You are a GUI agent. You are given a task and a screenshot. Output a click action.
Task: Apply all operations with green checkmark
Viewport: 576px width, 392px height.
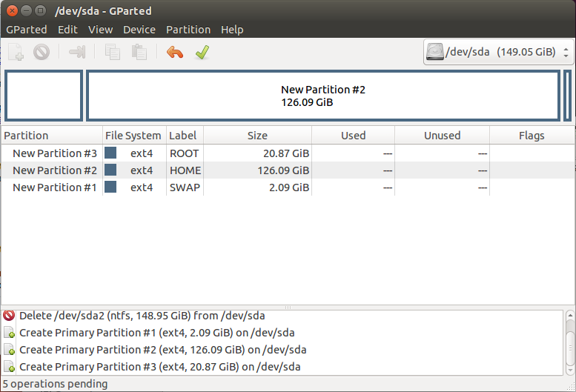(x=202, y=52)
